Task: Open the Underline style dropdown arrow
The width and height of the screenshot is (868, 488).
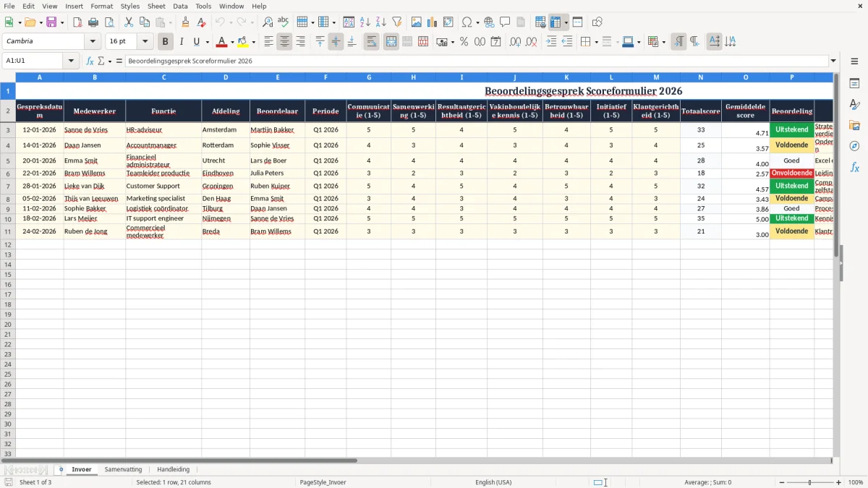Action: [x=207, y=42]
